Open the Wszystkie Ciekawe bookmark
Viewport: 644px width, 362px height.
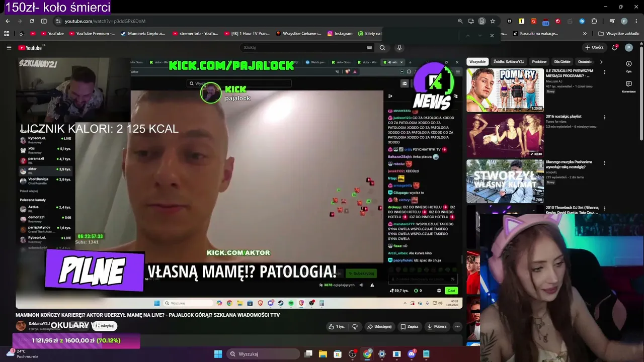(x=299, y=34)
